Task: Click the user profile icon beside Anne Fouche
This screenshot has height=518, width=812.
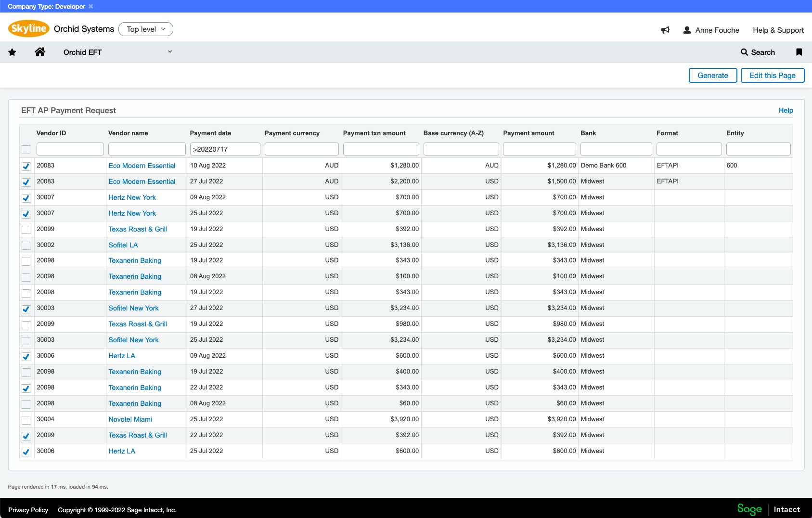Action: (x=687, y=30)
